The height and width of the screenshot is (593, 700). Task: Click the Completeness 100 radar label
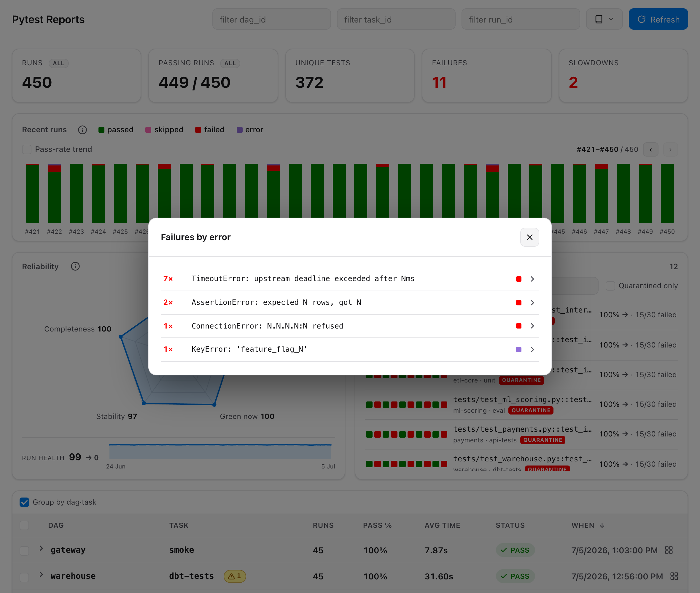(x=78, y=329)
